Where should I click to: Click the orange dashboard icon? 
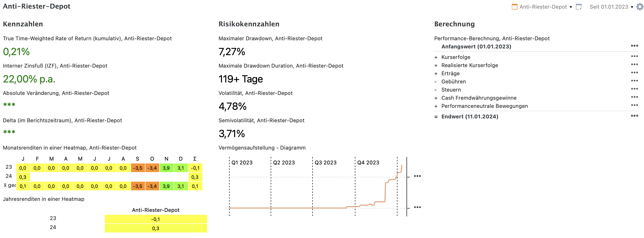[x=514, y=7]
